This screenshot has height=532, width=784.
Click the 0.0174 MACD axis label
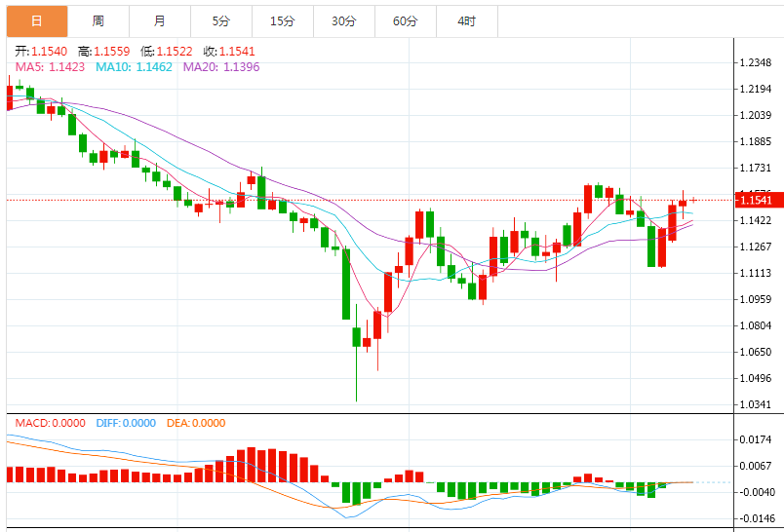tap(756, 439)
